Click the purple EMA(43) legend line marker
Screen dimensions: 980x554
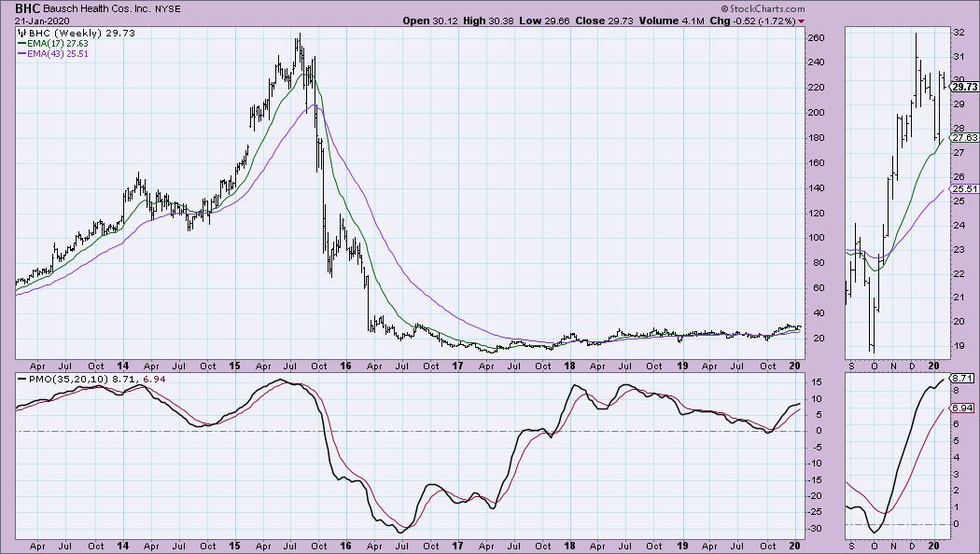coord(21,54)
